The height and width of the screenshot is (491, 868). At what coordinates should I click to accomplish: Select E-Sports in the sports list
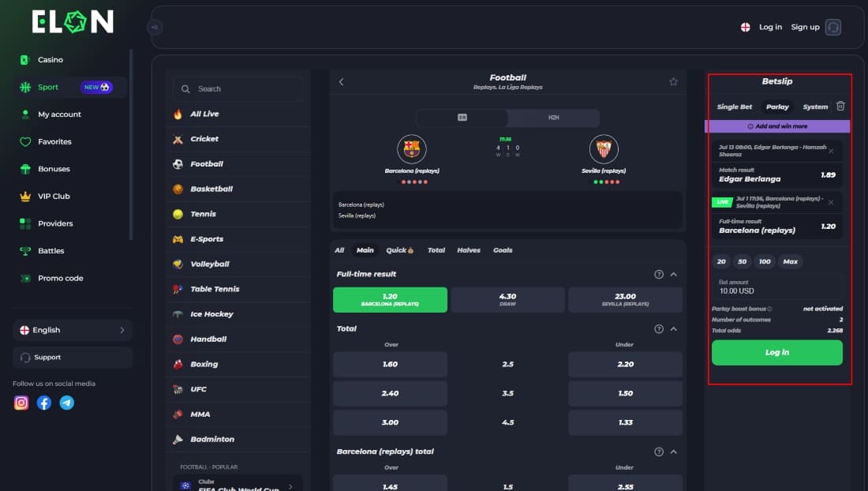[x=238, y=239]
